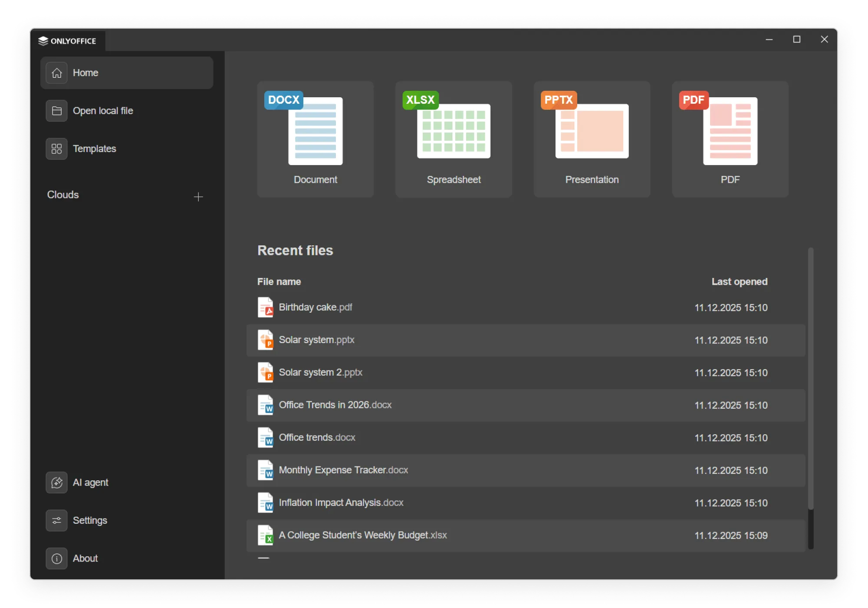This screenshot has height=608, width=868.
Task: Open Solar system 2.pptx by name
Action: click(x=320, y=373)
